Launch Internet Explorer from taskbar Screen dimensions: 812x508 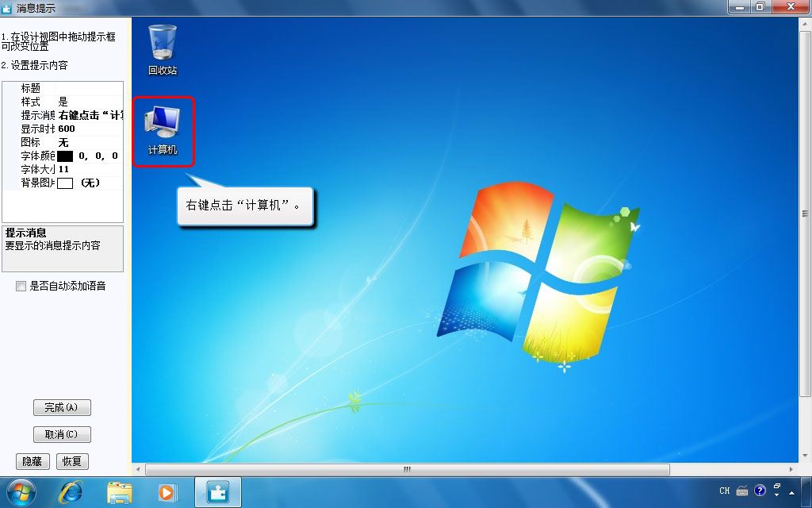click(x=70, y=492)
